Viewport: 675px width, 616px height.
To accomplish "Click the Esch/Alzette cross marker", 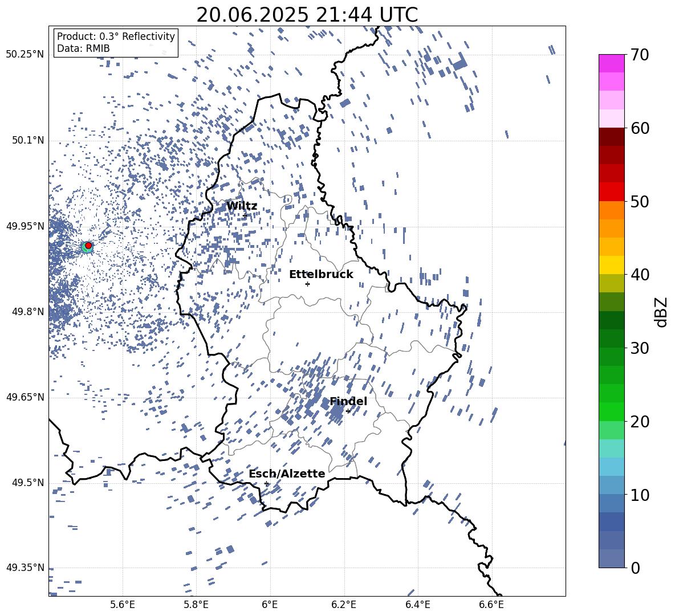I will tap(266, 483).
